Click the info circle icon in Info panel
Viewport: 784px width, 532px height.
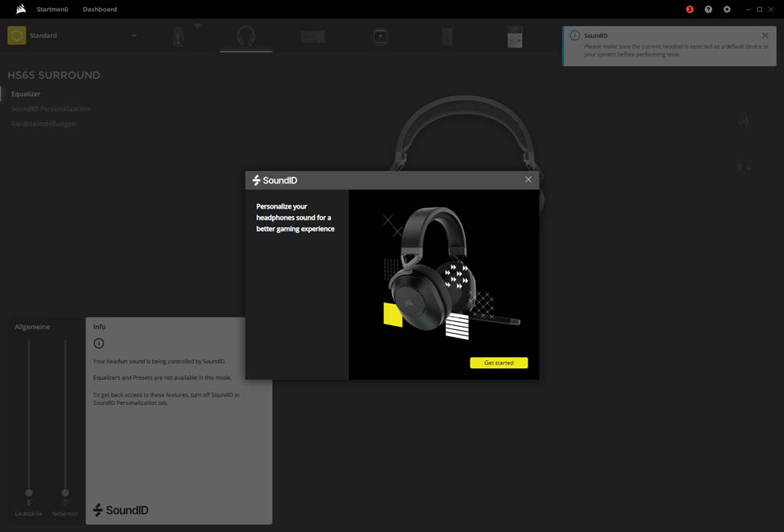pyautogui.click(x=99, y=343)
